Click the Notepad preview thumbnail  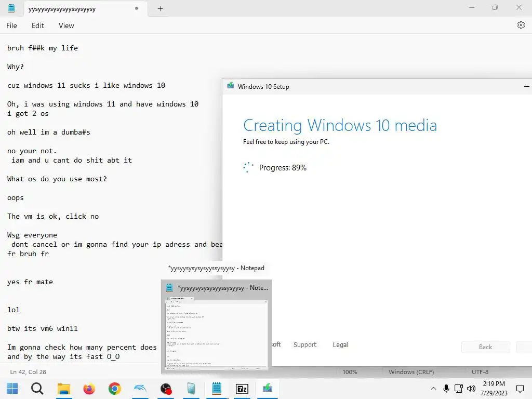pyautogui.click(x=217, y=334)
